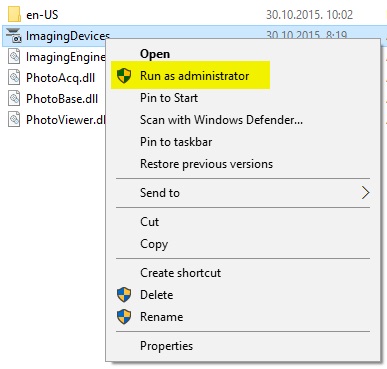
Task: Choose Pin to taskbar
Action: coord(176,142)
